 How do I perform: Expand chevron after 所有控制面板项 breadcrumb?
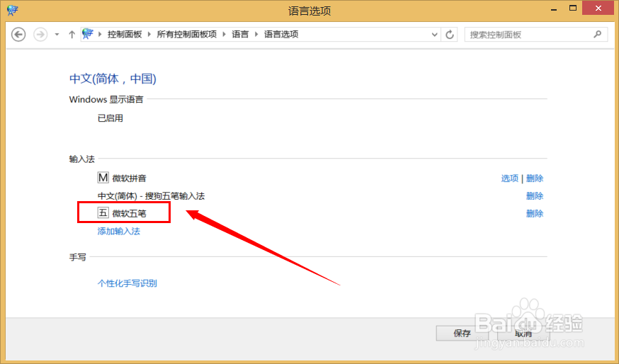point(224,35)
